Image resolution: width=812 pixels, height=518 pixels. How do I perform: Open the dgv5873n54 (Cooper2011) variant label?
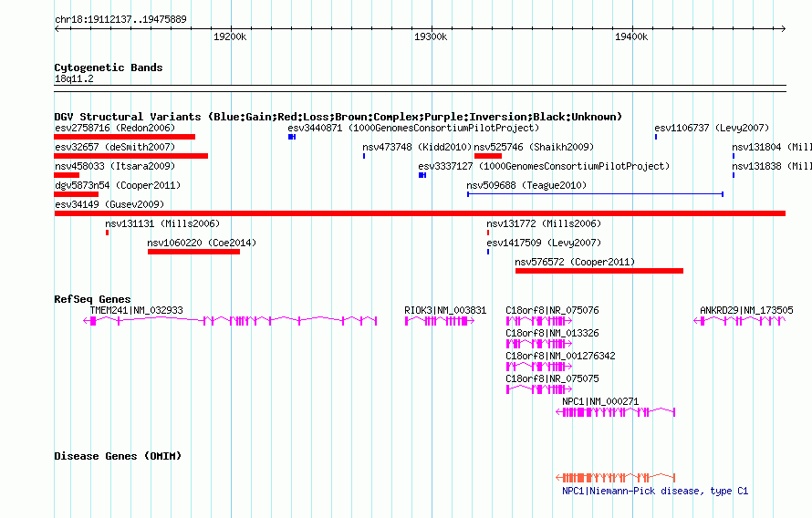pyautogui.click(x=118, y=185)
